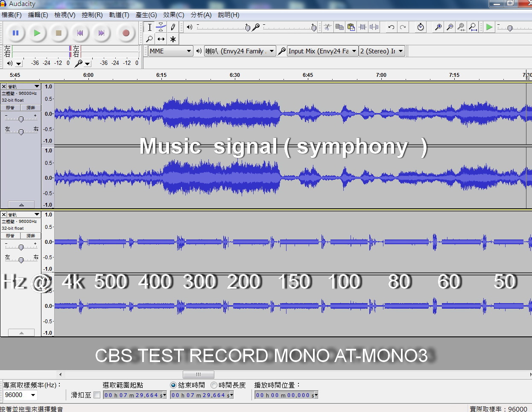Open the 分析(A) menu
This screenshot has height=412, width=532.
point(201,15)
